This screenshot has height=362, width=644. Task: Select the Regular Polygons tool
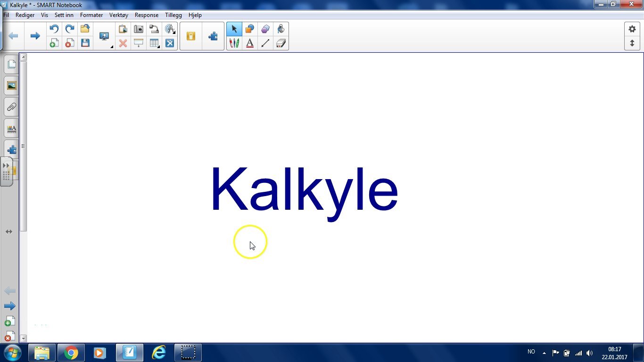pyautogui.click(x=265, y=29)
